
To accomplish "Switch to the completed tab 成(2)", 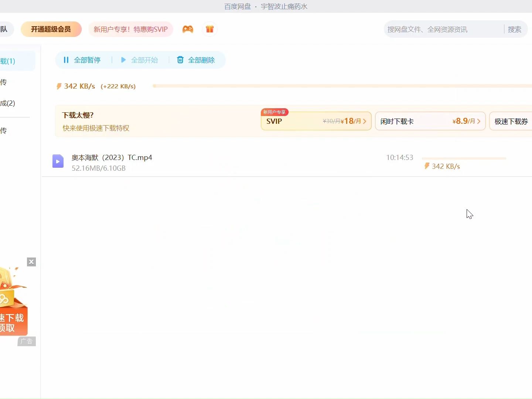I will click(8, 103).
